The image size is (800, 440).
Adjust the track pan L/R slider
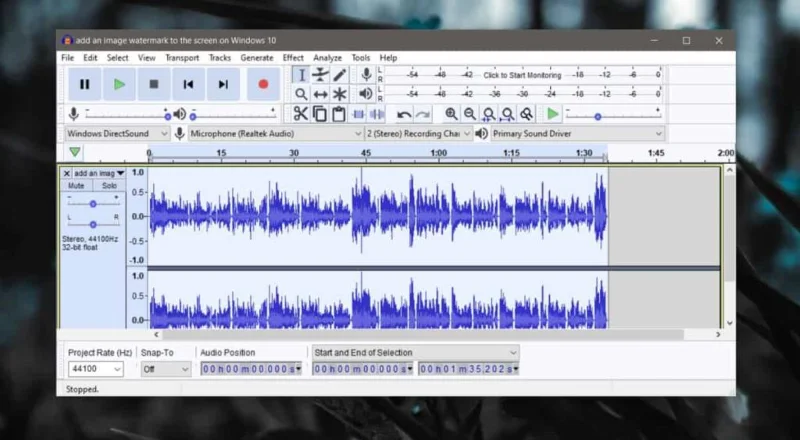93,225
